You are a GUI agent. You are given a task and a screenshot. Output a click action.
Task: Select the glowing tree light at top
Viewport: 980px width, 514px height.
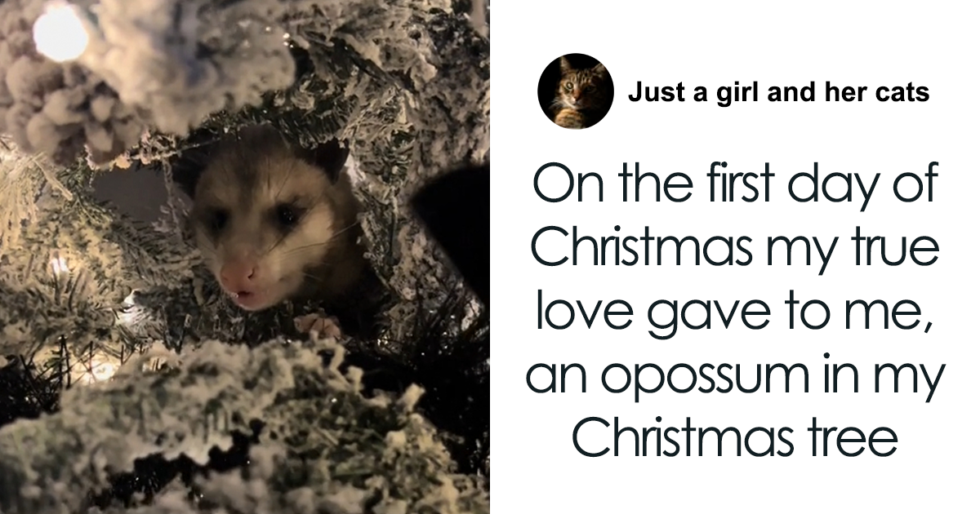click(x=60, y=32)
